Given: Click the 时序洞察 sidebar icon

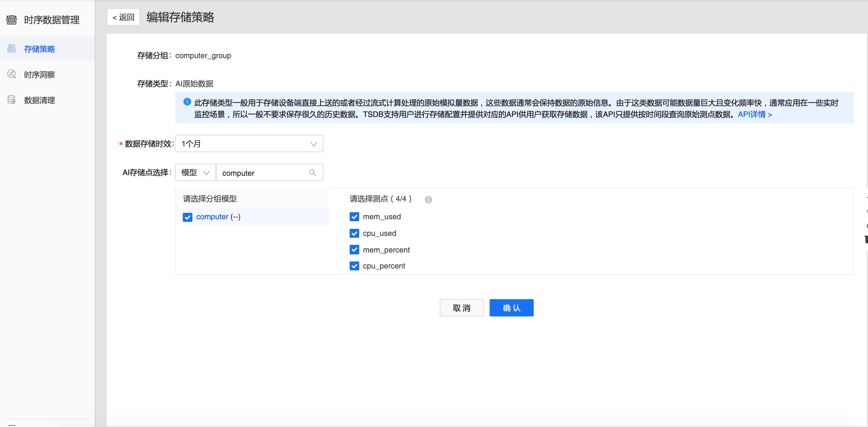Looking at the screenshot, I should (x=12, y=74).
